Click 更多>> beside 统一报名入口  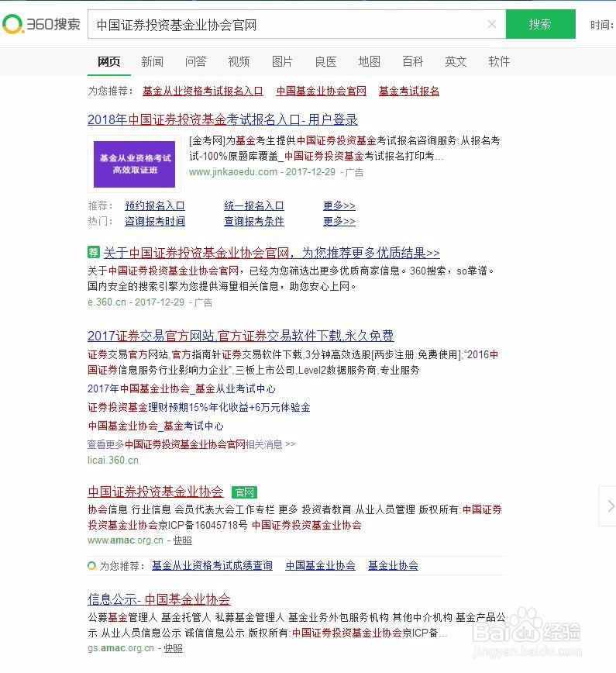pyautogui.click(x=339, y=205)
